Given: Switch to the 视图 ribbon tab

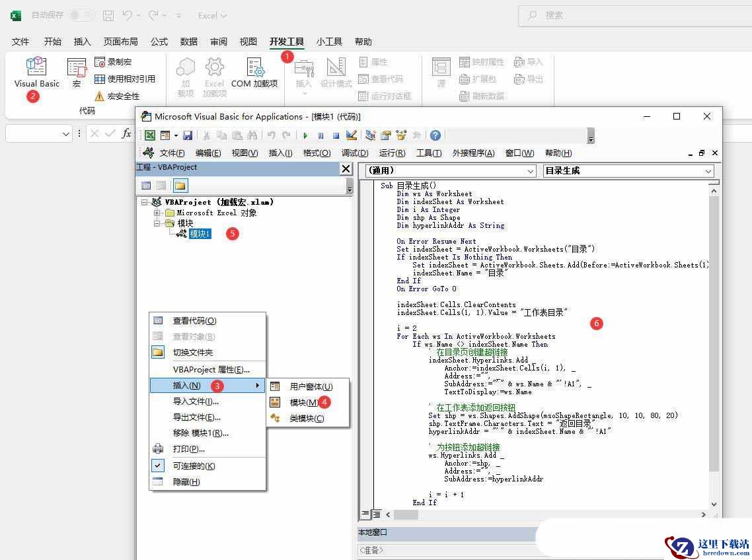Looking at the screenshot, I should [x=248, y=42].
